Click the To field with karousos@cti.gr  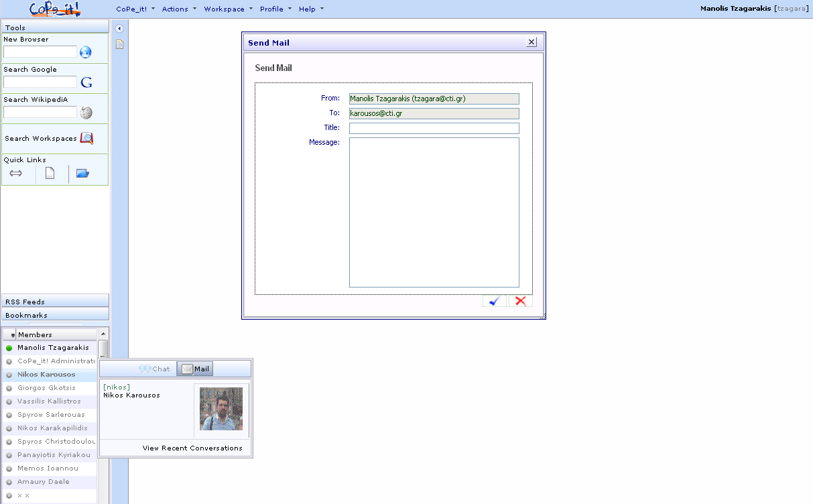tap(434, 113)
